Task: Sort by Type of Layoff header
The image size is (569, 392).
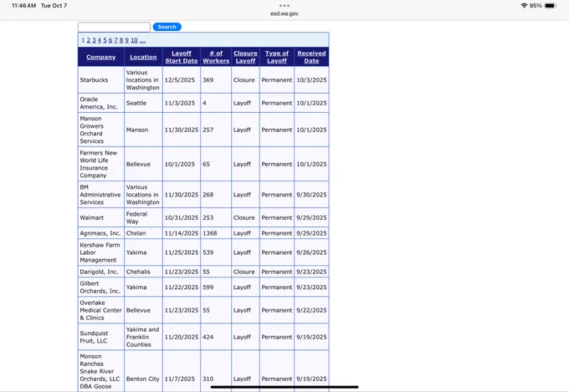Action: [277, 57]
